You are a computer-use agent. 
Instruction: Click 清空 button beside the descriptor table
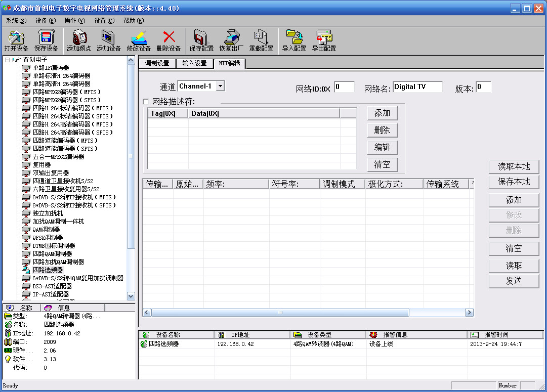pos(383,164)
